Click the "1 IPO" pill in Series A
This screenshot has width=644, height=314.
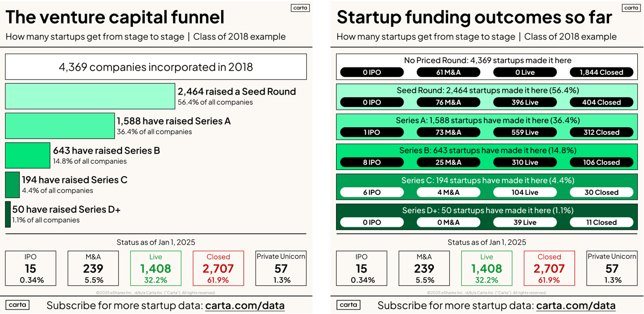[x=372, y=132]
